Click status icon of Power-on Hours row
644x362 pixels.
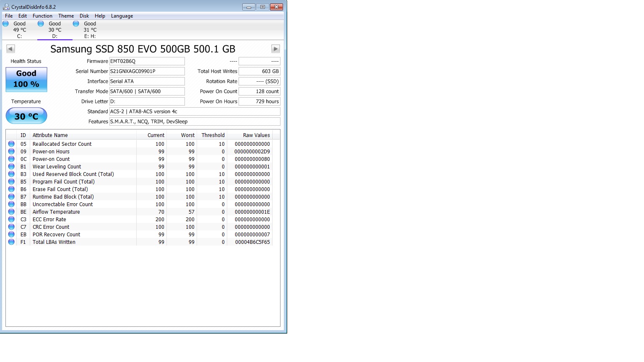point(11,151)
